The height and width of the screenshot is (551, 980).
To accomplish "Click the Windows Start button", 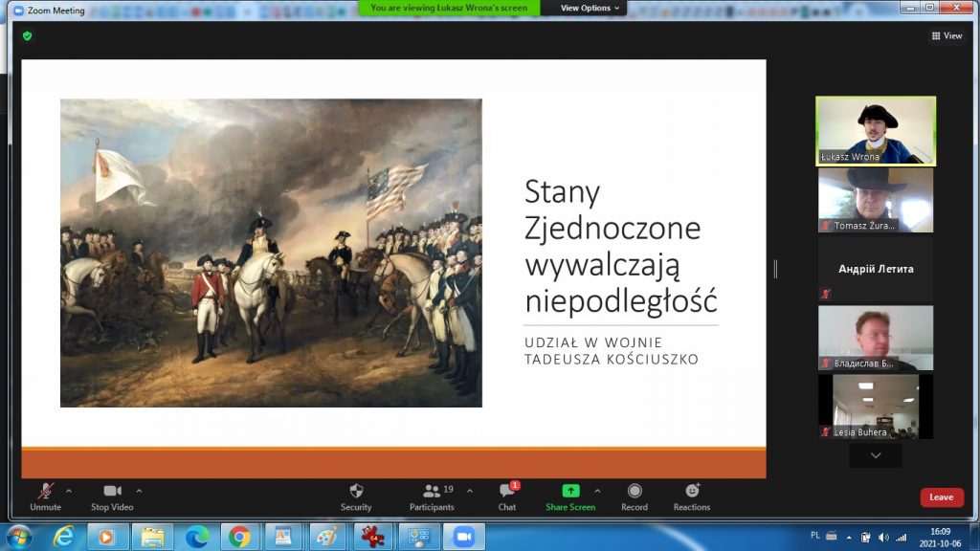I will coord(18,536).
